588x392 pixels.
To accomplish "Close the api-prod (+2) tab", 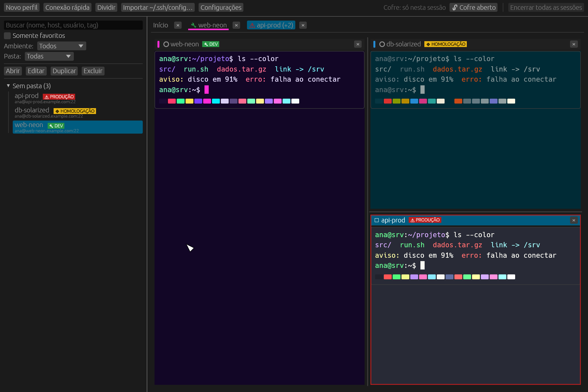I will coord(303,25).
